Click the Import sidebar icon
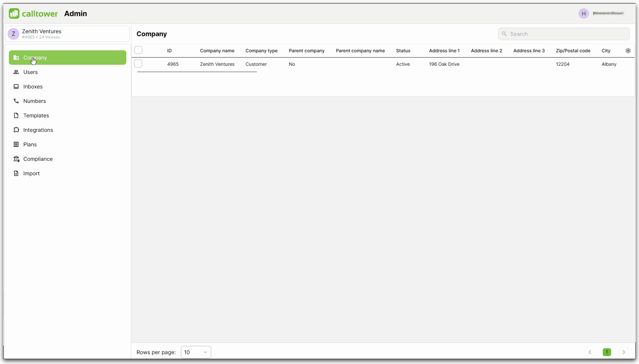 click(x=16, y=173)
